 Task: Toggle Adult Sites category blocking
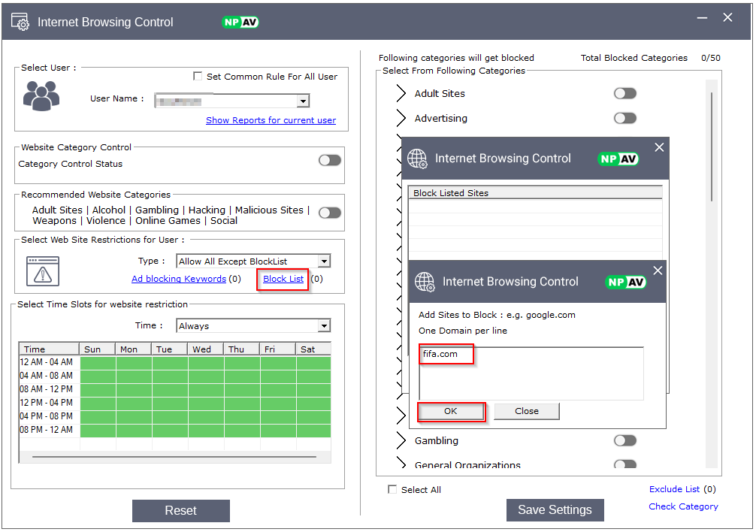624,93
